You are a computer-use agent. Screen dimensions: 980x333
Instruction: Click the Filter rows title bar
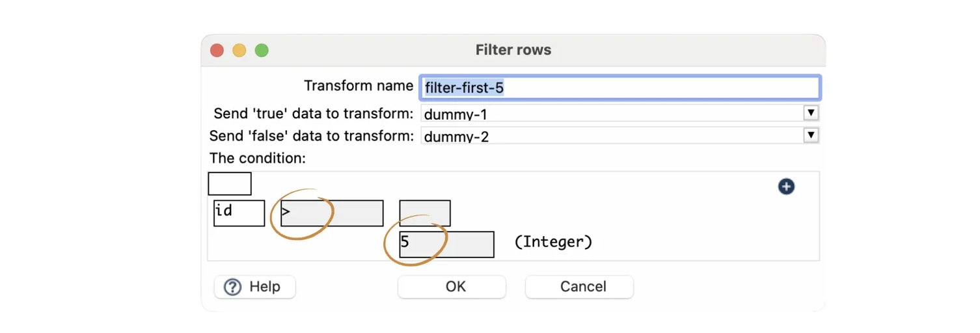(513, 50)
